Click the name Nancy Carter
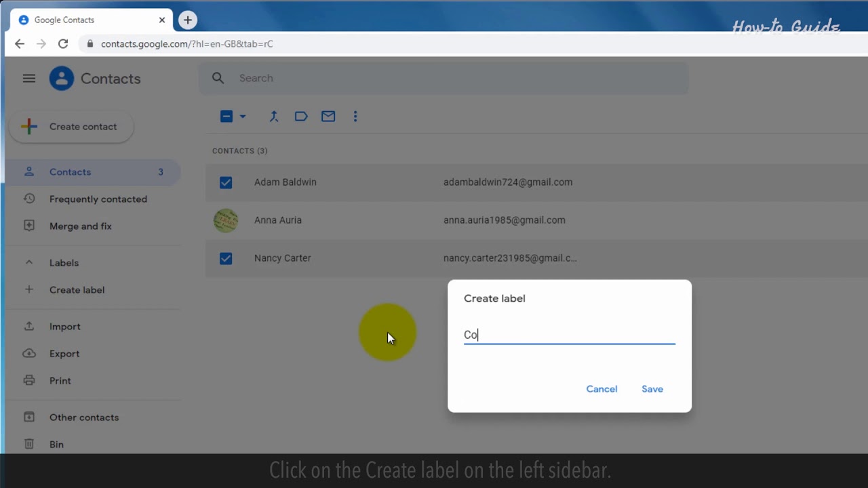Screen dimensions: 868x488 pyautogui.click(x=283, y=258)
